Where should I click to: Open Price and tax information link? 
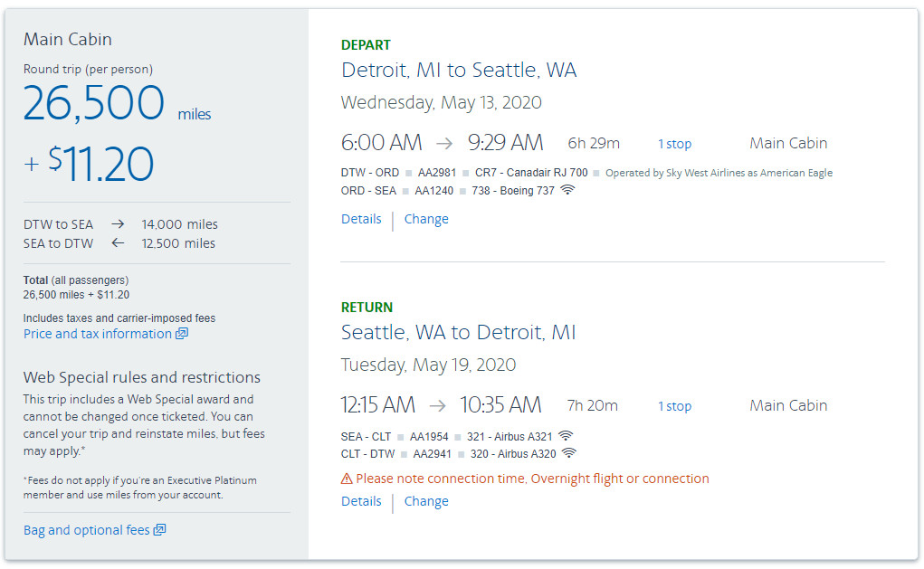pyautogui.click(x=98, y=334)
